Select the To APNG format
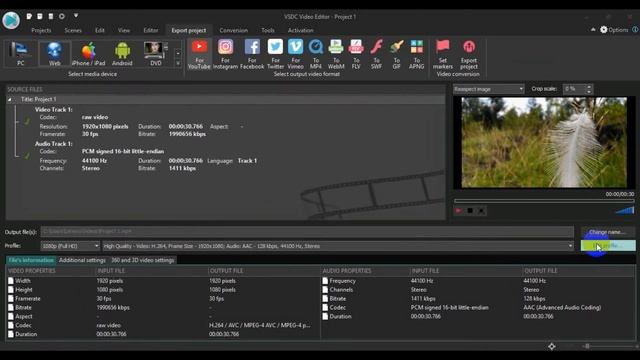This screenshot has width=640, height=360. click(x=416, y=55)
